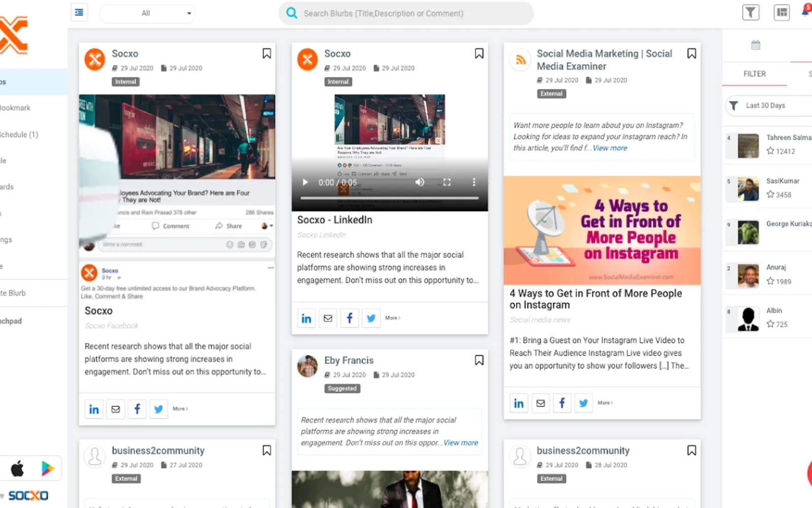This screenshot has height=508, width=812.
Task: Expand More on Socxo - LinkedIn card
Action: pyautogui.click(x=393, y=318)
